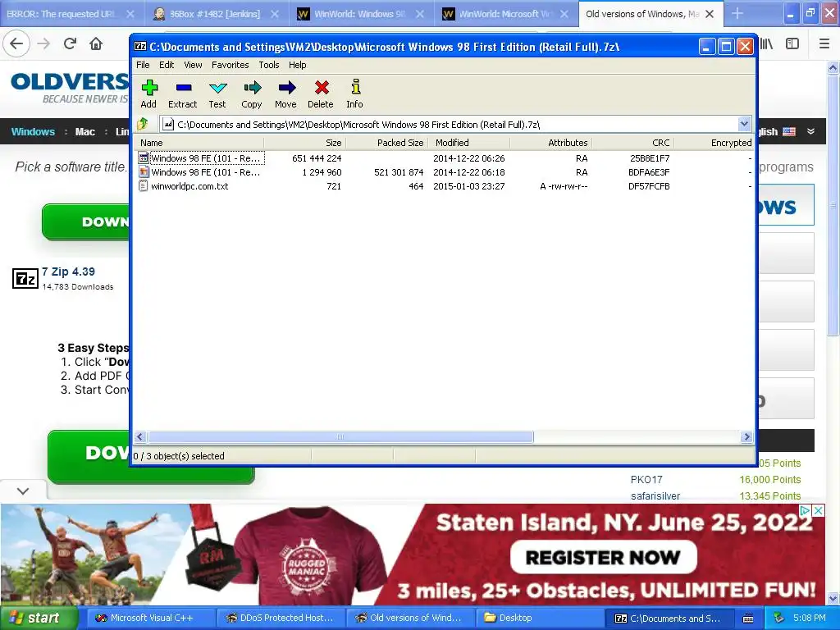Screen dimensions: 840x630
Task: Open the File menu in 7-Zip
Action: (143, 65)
